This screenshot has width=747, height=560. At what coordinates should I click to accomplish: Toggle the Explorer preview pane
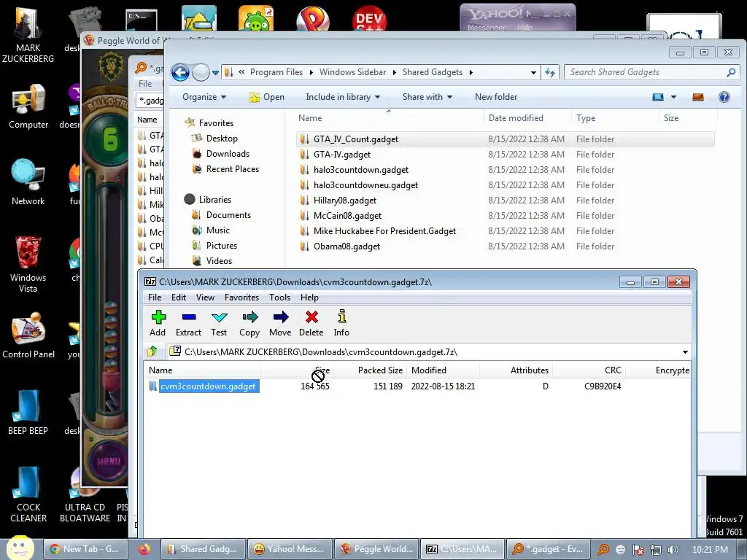click(x=698, y=97)
